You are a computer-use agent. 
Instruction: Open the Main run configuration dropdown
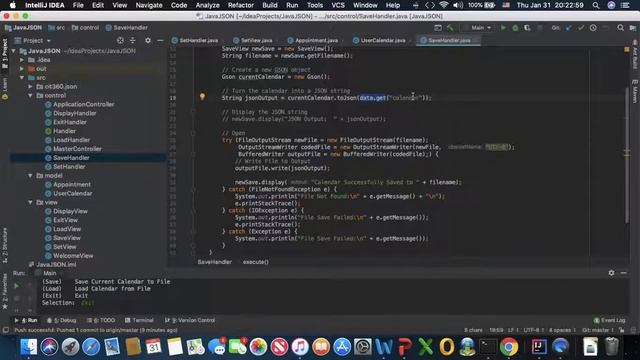pyautogui.click(x=478, y=28)
